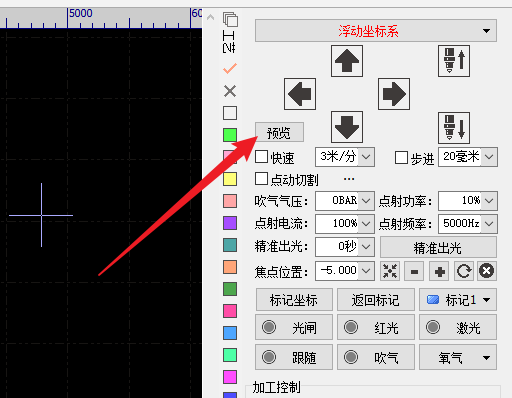This screenshot has height=398, width=512.
Task: Lower the cutting head with Z-down icon
Action: [x=454, y=128]
